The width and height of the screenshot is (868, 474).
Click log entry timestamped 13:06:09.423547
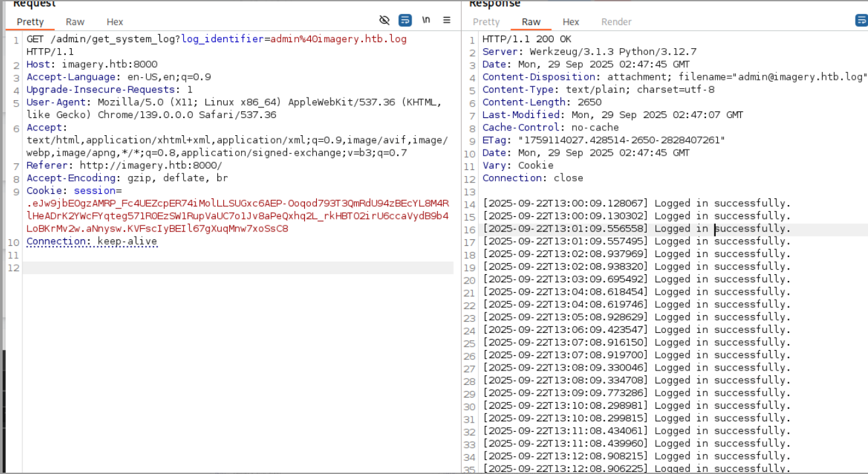pos(636,330)
